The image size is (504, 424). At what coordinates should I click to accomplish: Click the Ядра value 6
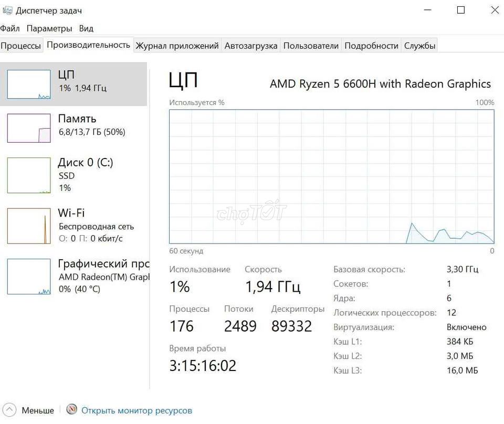(x=449, y=298)
